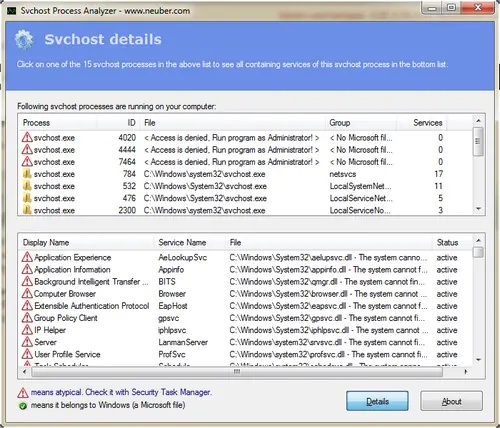Open the About dialog
The height and width of the screenshot is (428, 500).
[451, 401]
